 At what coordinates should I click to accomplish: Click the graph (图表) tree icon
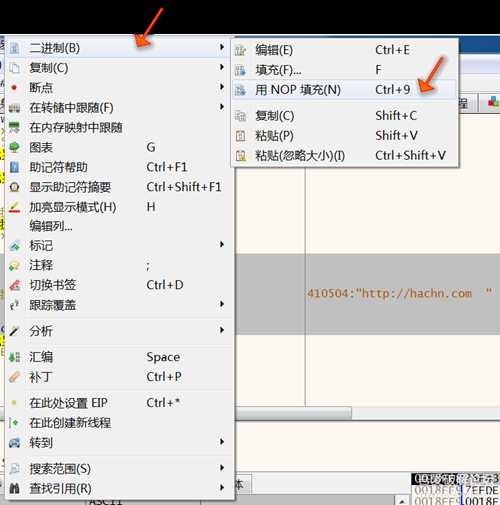click(x=14, y=147)
